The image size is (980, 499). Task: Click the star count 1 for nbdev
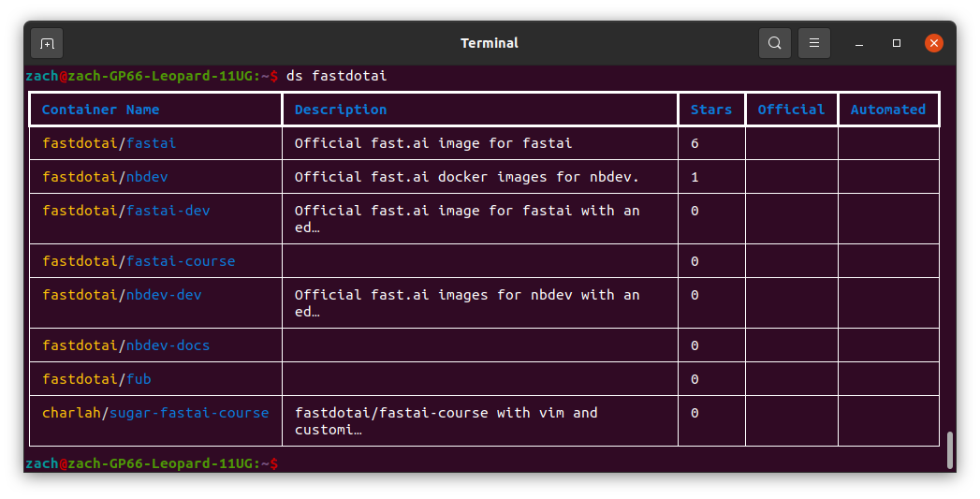click(x=695, y=177)
